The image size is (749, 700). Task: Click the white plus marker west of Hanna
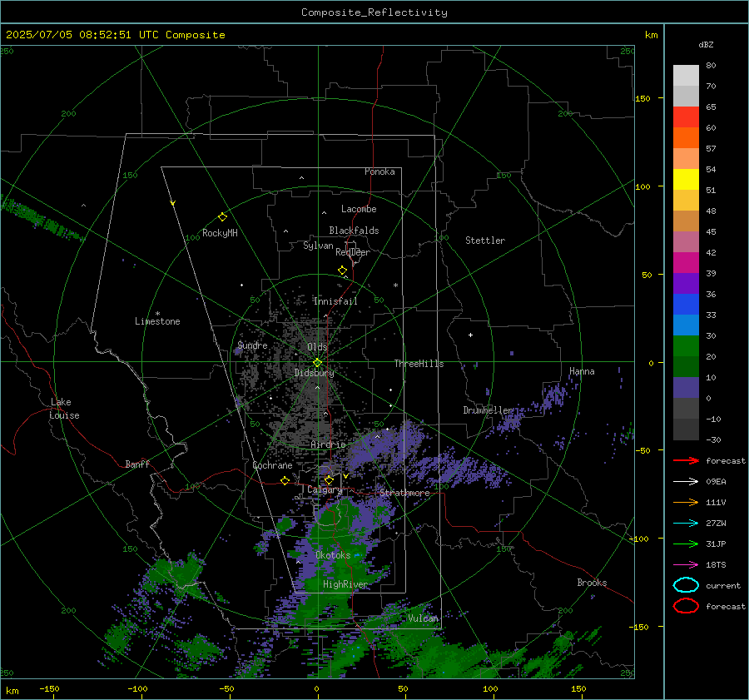coord(470,335)
